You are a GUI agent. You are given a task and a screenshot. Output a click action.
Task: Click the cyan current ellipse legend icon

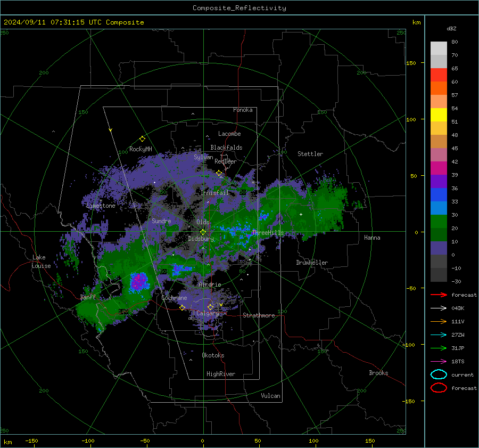pos(439,374)
